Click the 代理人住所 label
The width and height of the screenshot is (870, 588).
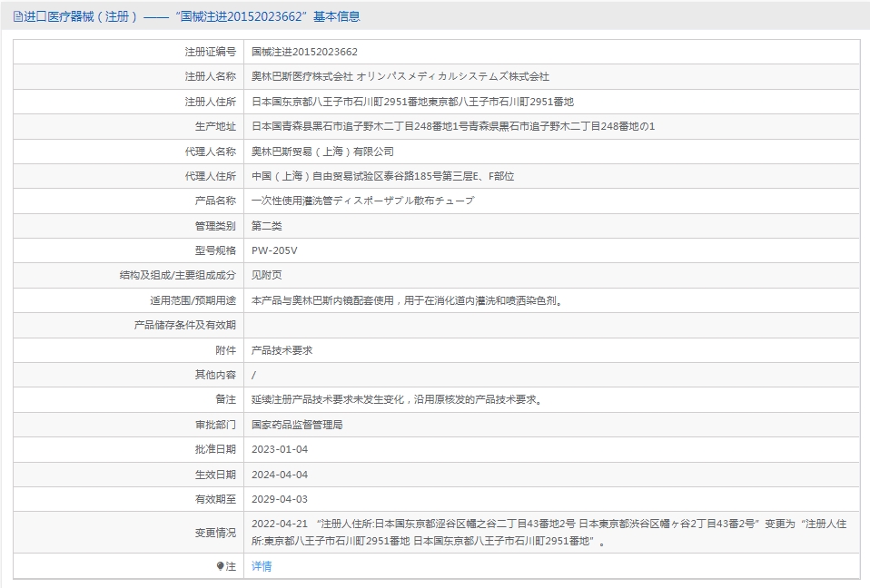211,176
